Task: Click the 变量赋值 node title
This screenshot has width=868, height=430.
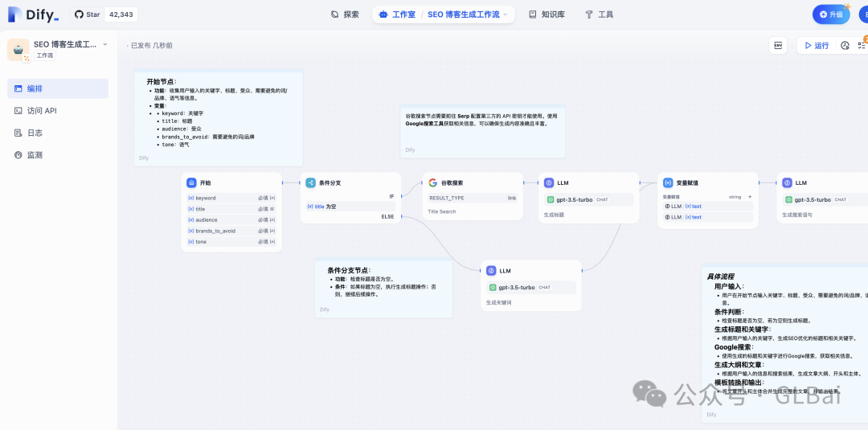Action: click(x=687, y=182)
